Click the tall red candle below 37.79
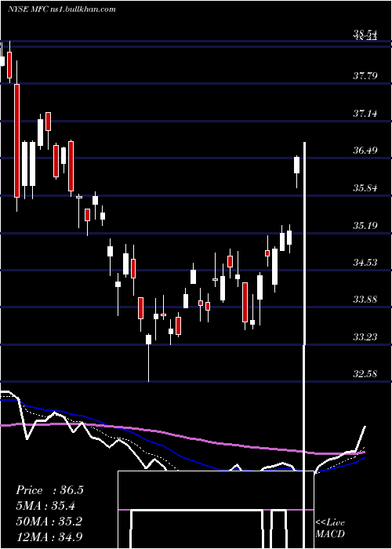The height and width of the screenshot is (549, 392). coord(16,140)
